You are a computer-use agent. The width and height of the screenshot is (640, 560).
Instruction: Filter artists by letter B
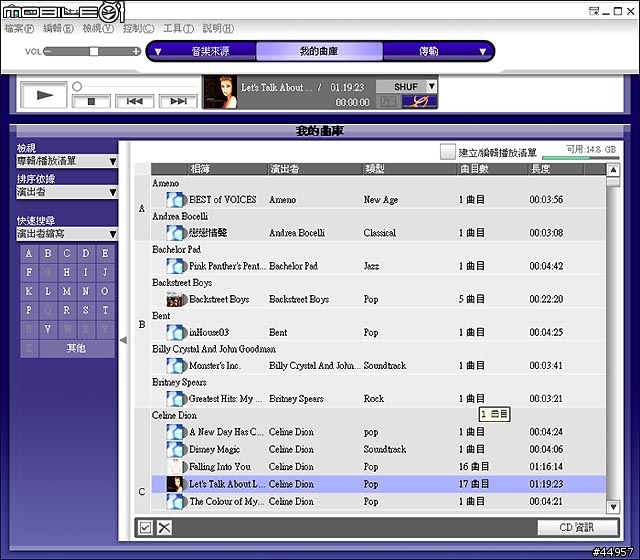(x=48, y=253)
